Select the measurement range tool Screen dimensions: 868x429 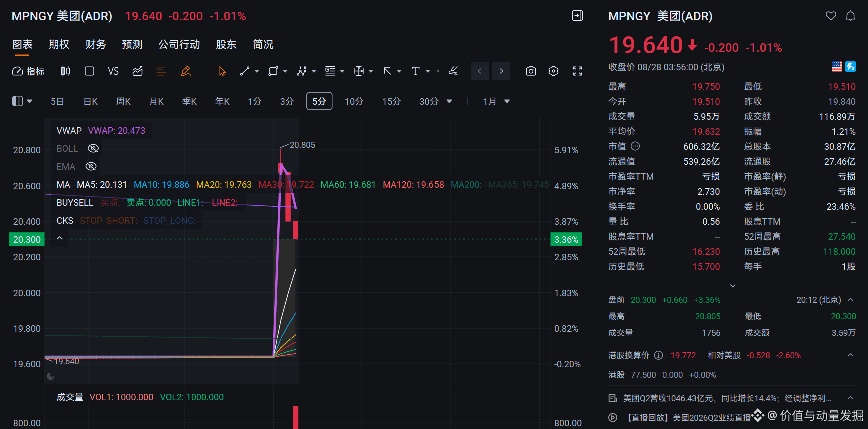pyautogui.click(x=359, y=71)
